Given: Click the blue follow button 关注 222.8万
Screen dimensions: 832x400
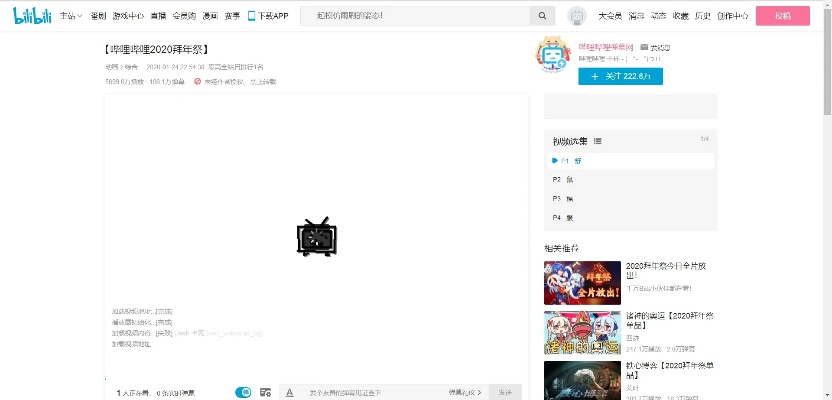Looking at the screenshot, I should (620, 76).
